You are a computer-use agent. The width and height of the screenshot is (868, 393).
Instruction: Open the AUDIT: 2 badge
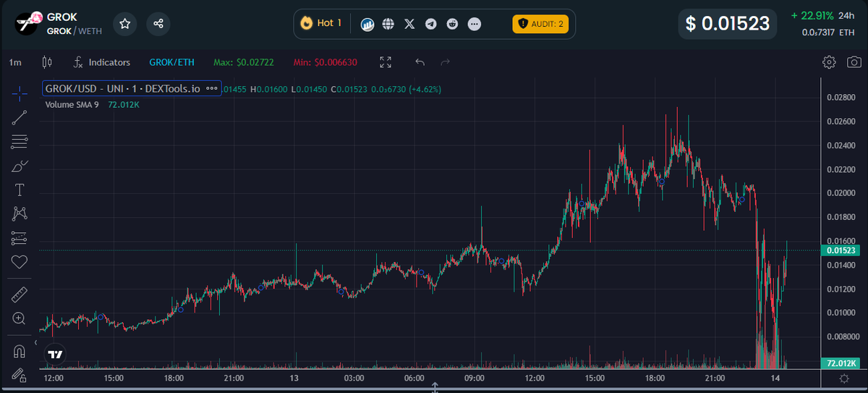[x=541, y=24]
